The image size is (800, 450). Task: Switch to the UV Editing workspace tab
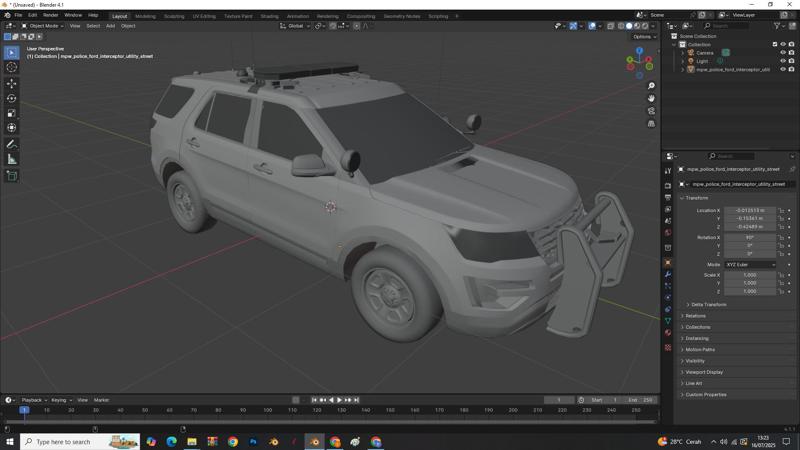coord(204,16)
